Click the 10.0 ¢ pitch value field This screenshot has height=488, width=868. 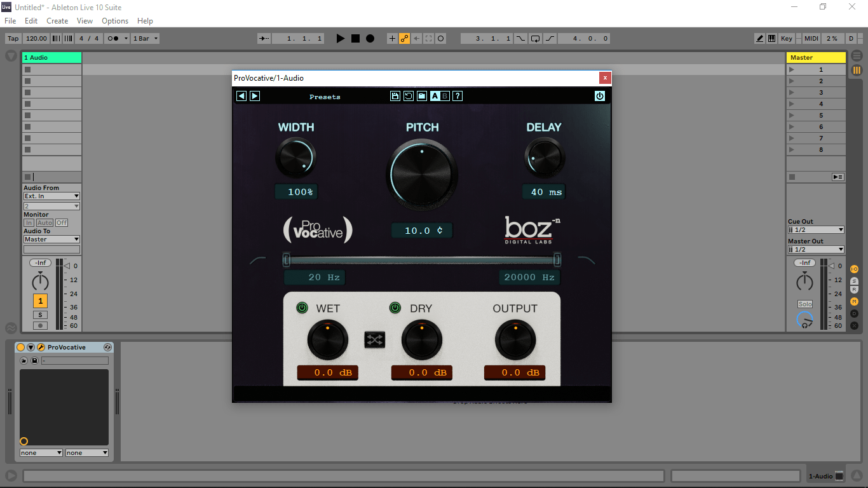click(422, 231)
